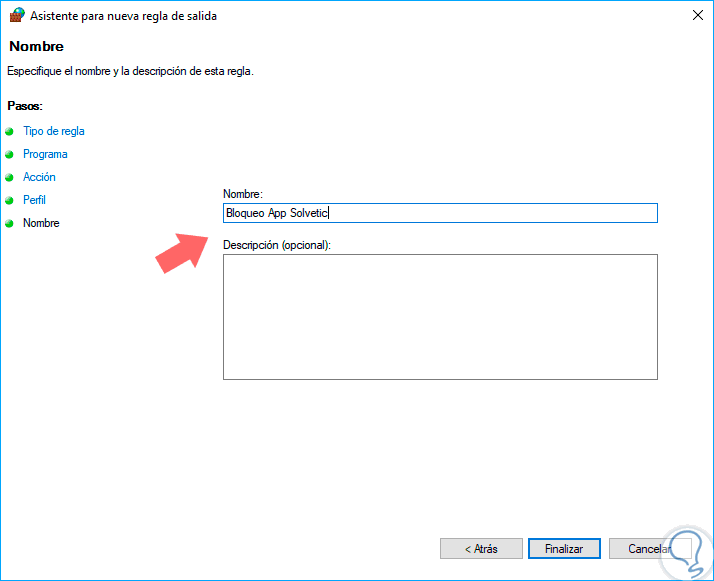Screen dimensions: 714x581
Task: Click the green bullet next to Perfil
Action: click(10, 200)
